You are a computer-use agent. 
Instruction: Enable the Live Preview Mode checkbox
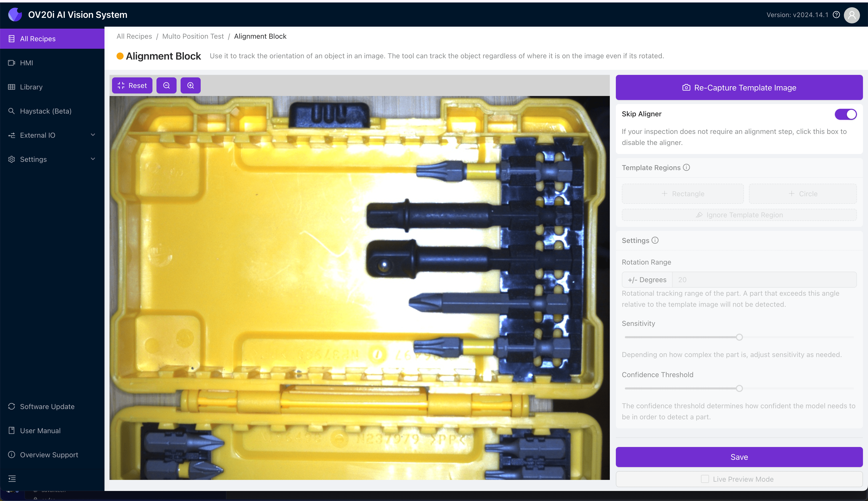[x=705, y=479]
